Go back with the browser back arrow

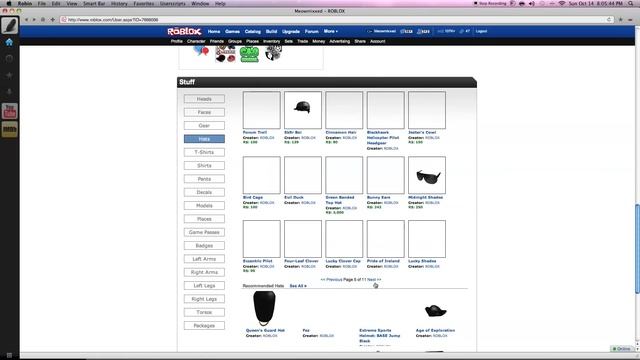[27, 20]
